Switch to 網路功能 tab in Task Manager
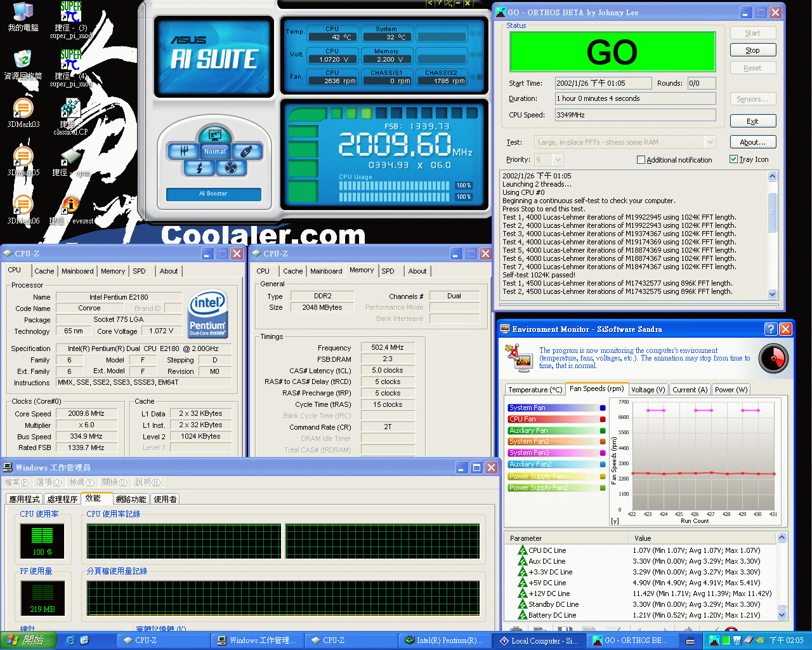 [131, 499]
